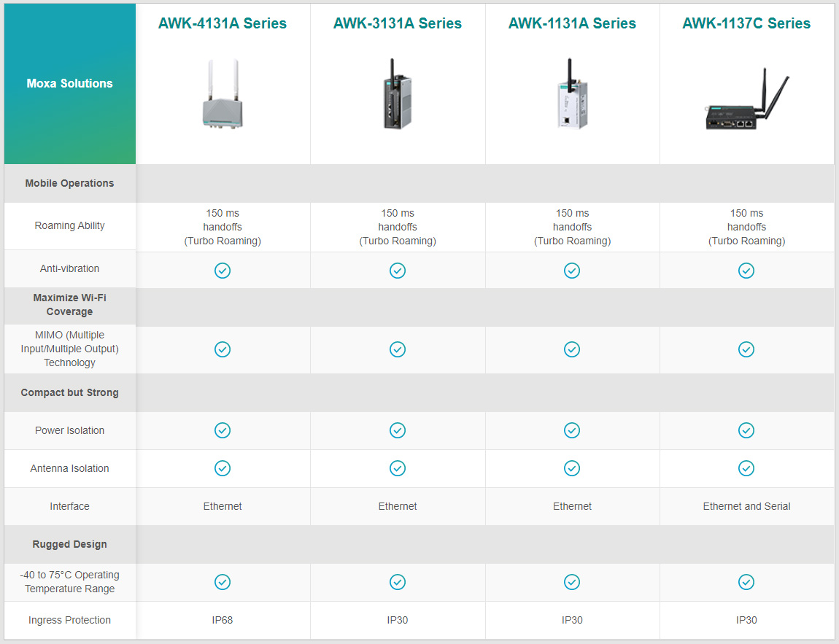Click the Roaming Ability row label
Viewport: 839px width, 644px height.
pos(69,225)
